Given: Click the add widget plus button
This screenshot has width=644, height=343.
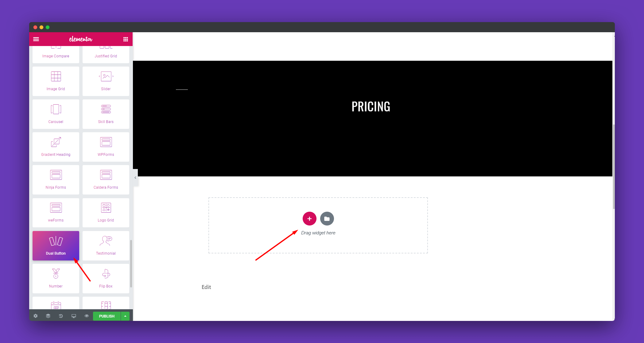Looking at the screenshot, I should coord(309,218).
